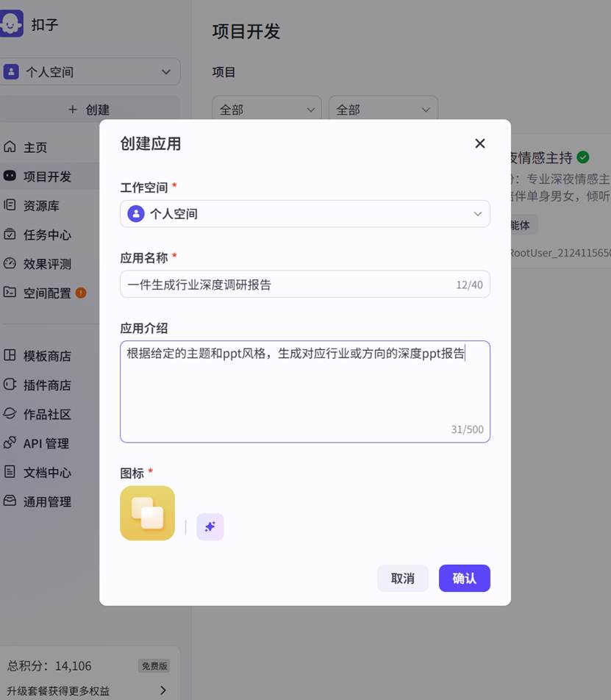Viewport: 611px width, 700px height.
Task: Click the 作品社区 planet icon
Action: coord(10,413)
